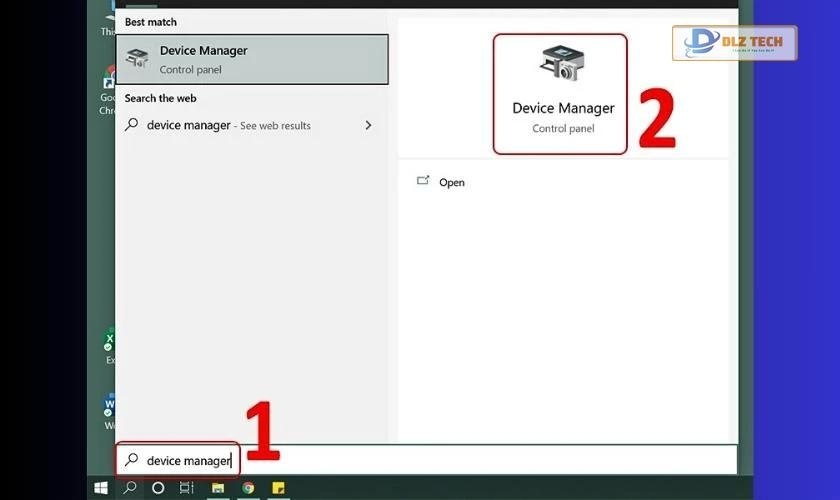The width and height of the screenshot is (840, 500).
Task: Click the magnifier icon beside web search suggestion
Action: [131, 125]
